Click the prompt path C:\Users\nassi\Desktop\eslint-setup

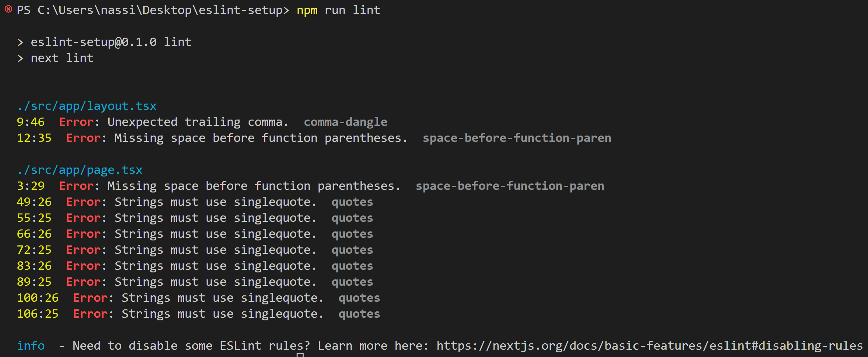[x=160, y=10]
